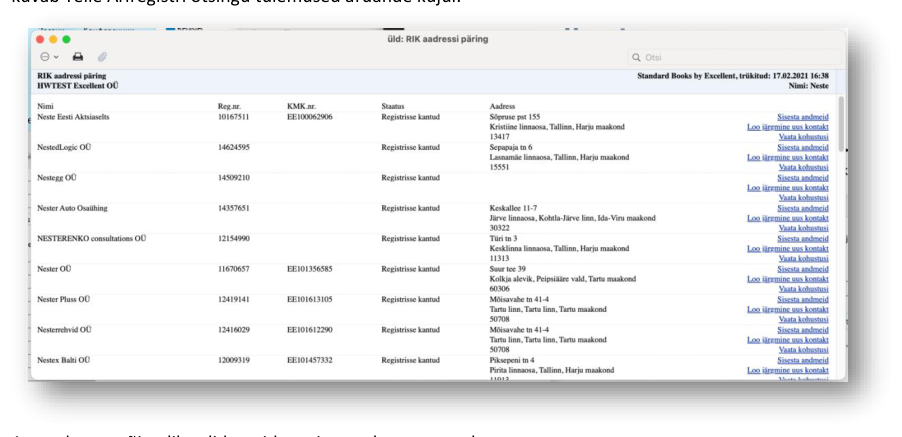Click address Sepapaja tn 6
This screenshot has width=902, height=437.
tap(511, 147)
